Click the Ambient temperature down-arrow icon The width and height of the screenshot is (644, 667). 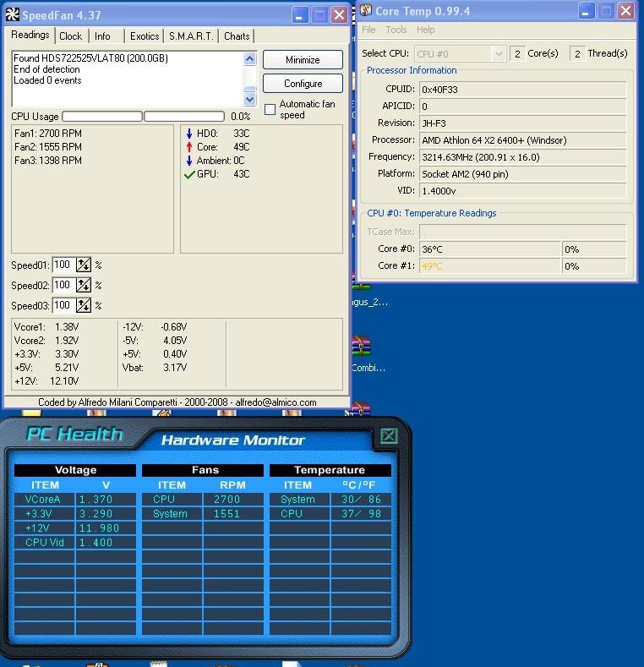point(189,161)
